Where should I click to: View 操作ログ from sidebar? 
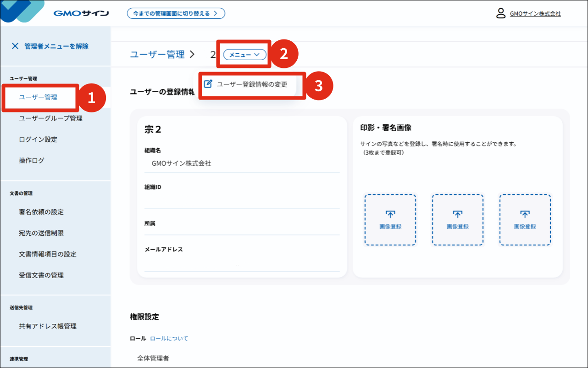click(32, 161)
